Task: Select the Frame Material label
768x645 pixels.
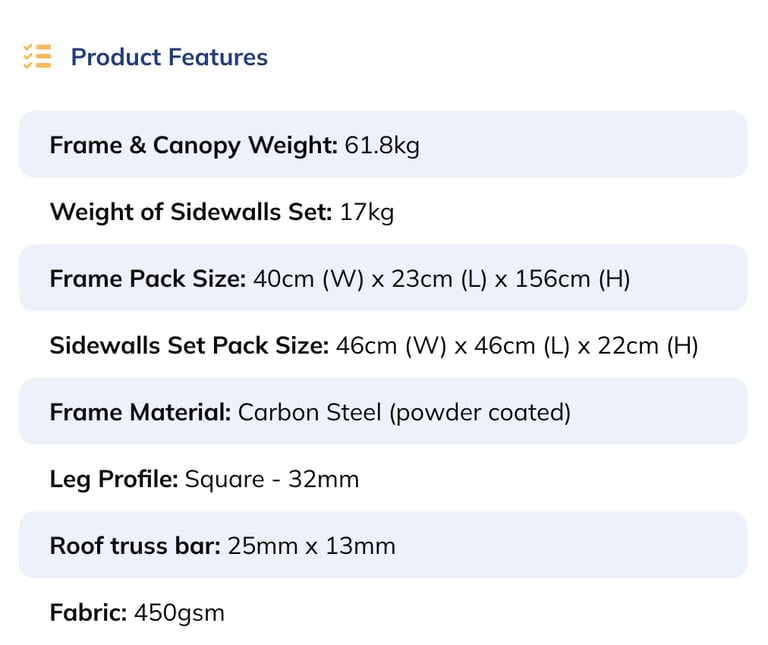Action: [140, 412]
